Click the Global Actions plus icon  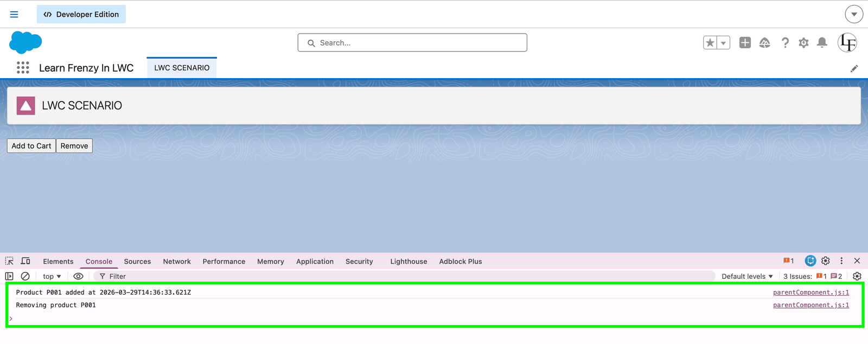tap(745, 43)
